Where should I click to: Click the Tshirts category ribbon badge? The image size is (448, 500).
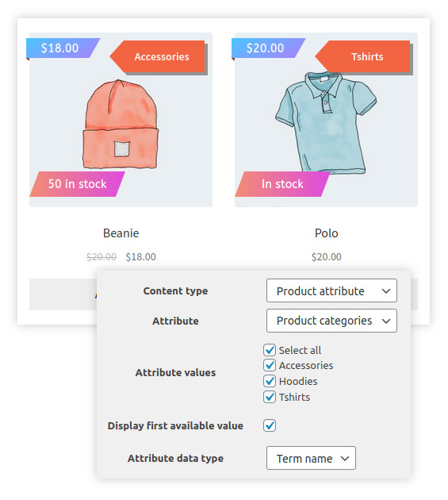pyautogui.click(x=364, y=57)
